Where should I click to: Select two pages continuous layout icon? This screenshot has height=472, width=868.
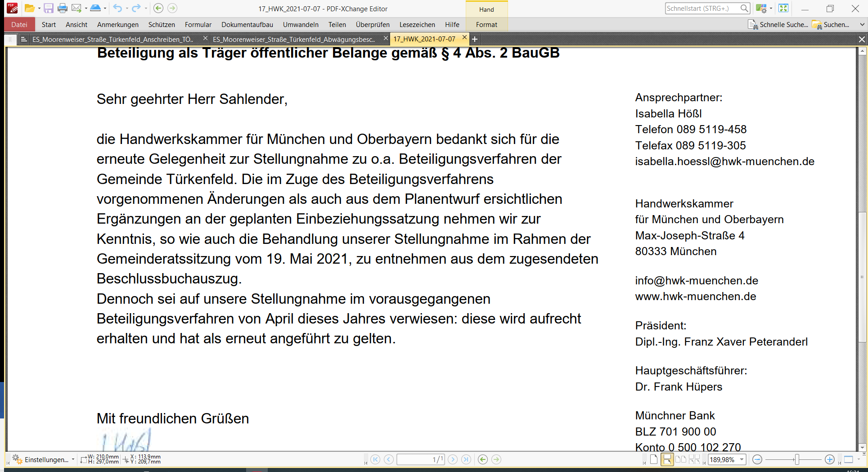coord(694,459)
